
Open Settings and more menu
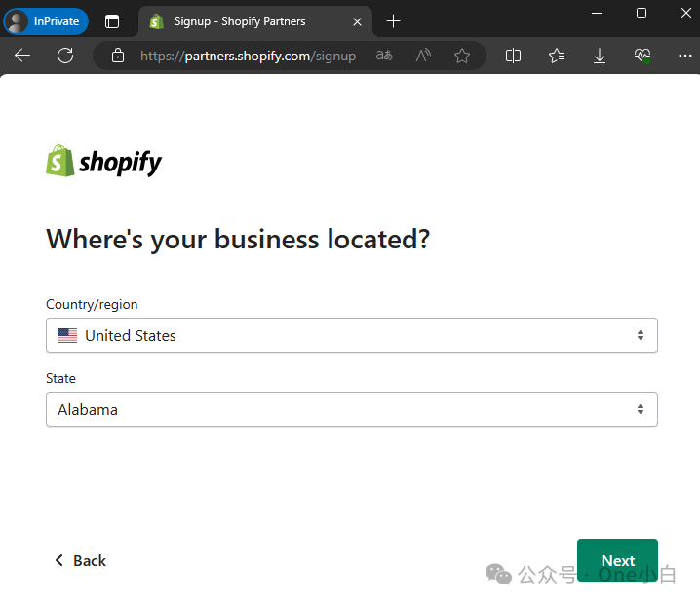tap(684, 56)
